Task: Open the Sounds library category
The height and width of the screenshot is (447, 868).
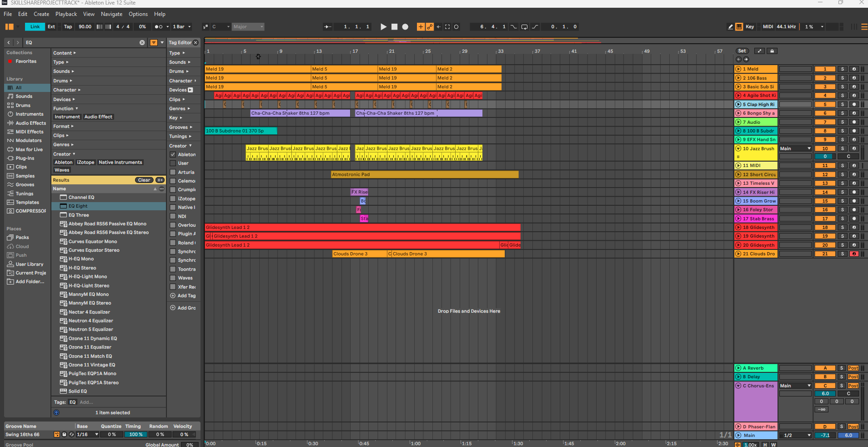Action: click(24, 97)
